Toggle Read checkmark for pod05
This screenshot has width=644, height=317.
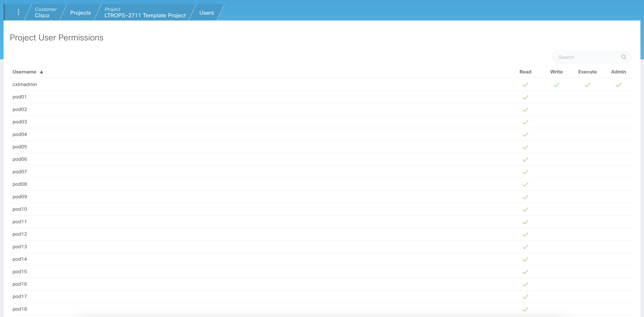pos(525,147)
